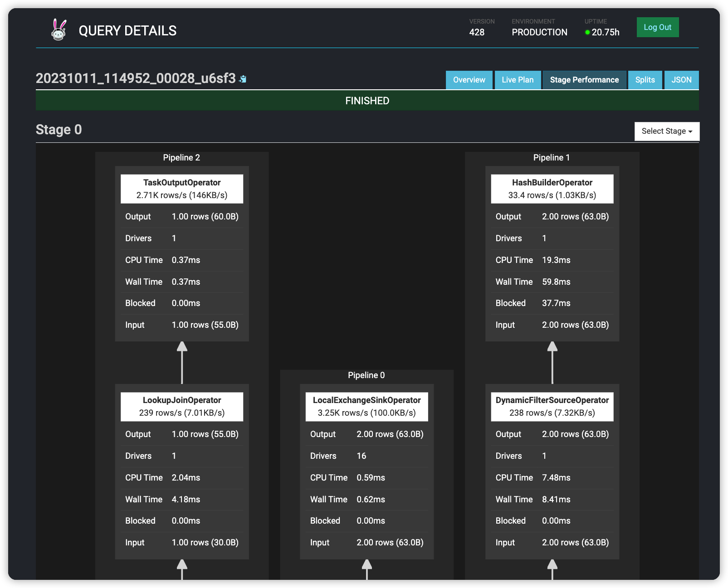Open the Live Plan tab

tap(517, 80)
